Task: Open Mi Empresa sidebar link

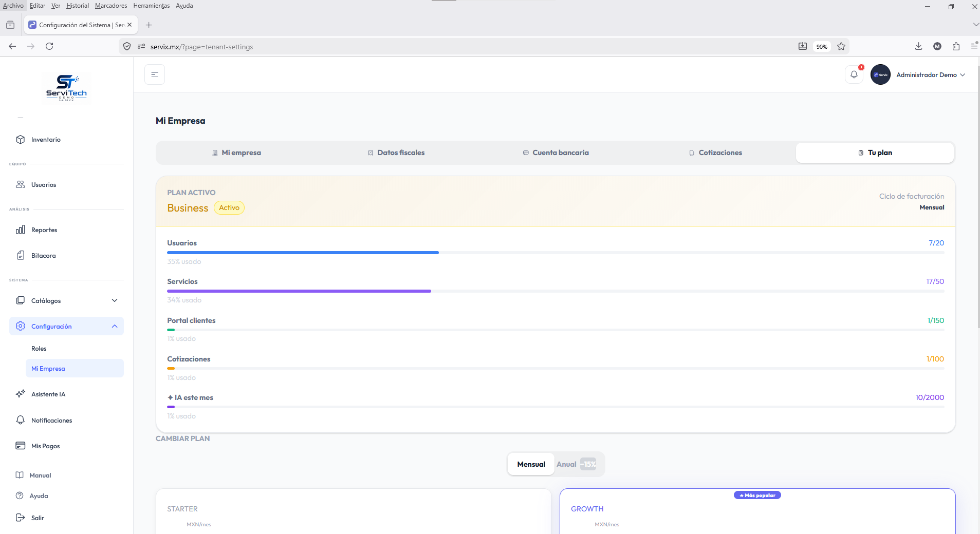Action: coord(75,368)
